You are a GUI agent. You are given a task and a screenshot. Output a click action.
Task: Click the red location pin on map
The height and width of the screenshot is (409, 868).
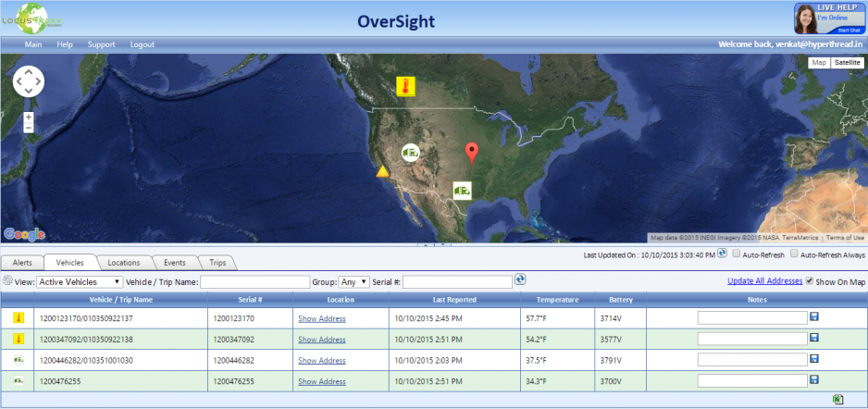tap(472, 153)
